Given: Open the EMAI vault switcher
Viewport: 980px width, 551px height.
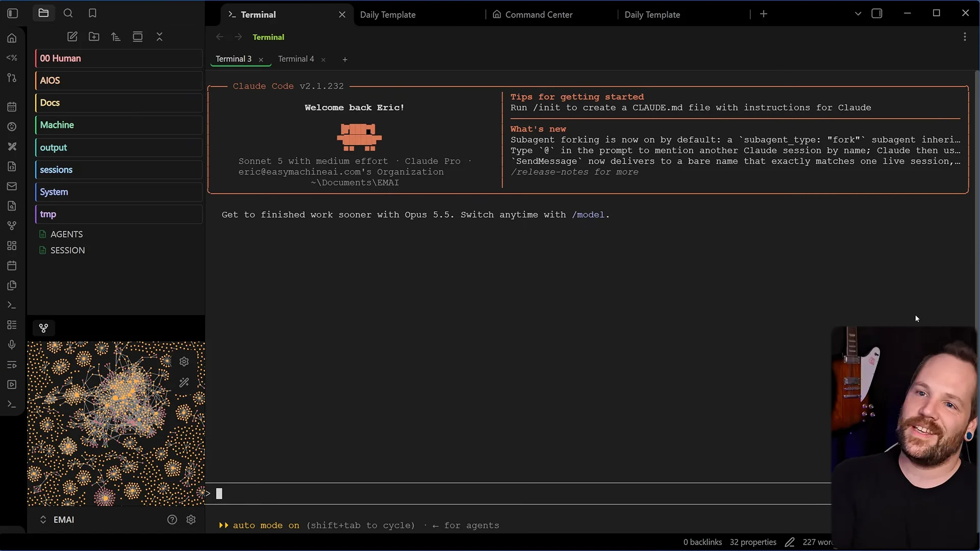Looking at the screenshot, I should pos(57,519).
